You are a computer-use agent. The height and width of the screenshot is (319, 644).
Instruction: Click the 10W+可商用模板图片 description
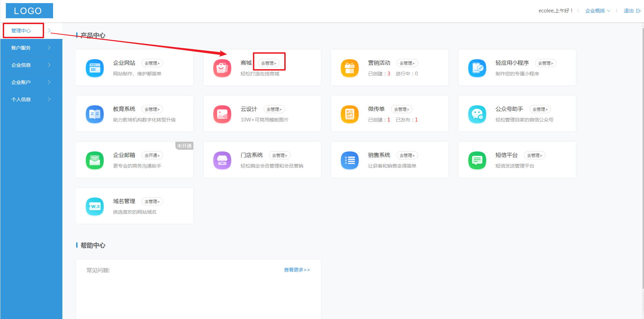click(x=264, y=120)
